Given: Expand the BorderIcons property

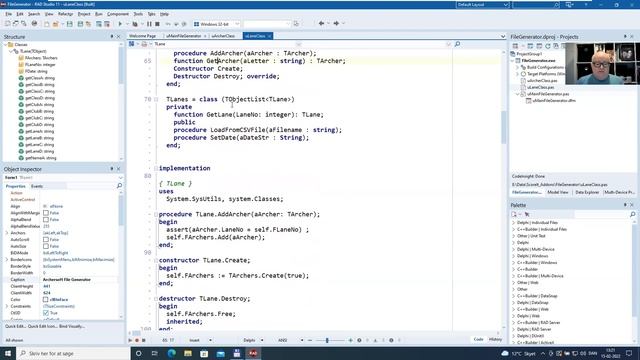Looking at the screenshot, I should [7, 260].
